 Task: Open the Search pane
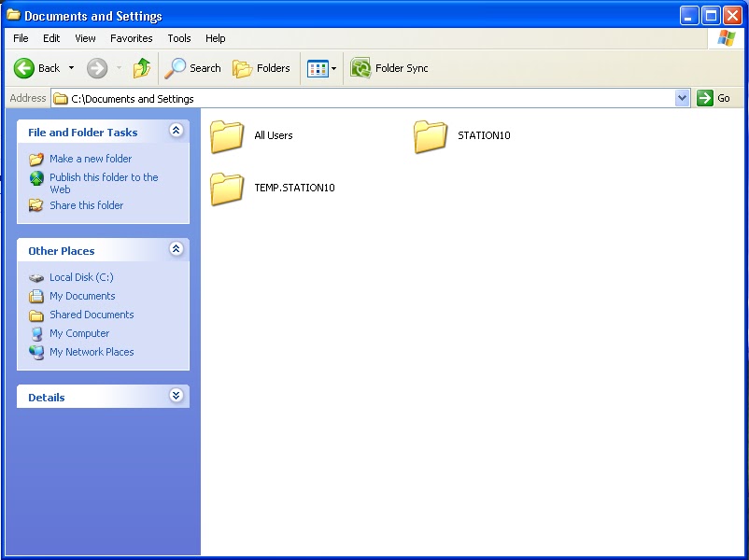point(192,68)
